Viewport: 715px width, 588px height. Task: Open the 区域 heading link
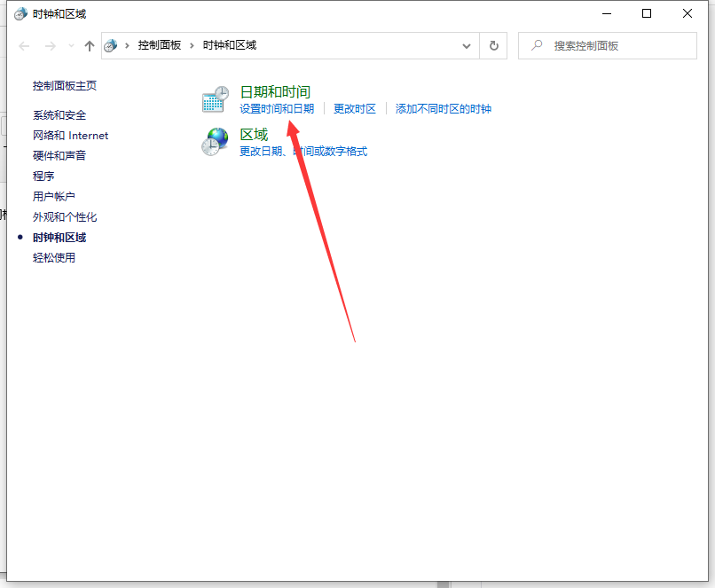pyautogui.click(x=254, y=135)
